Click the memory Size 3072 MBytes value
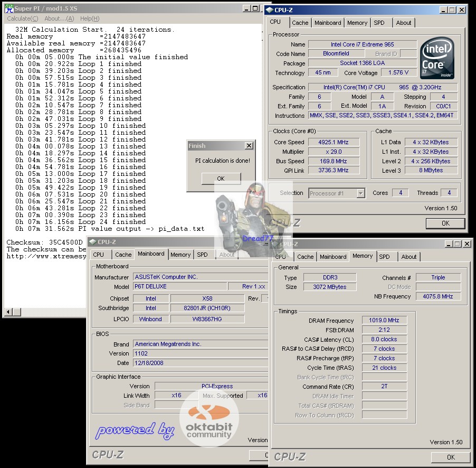Viewport: 476px width, 468px height. click(x=330, y=287)
